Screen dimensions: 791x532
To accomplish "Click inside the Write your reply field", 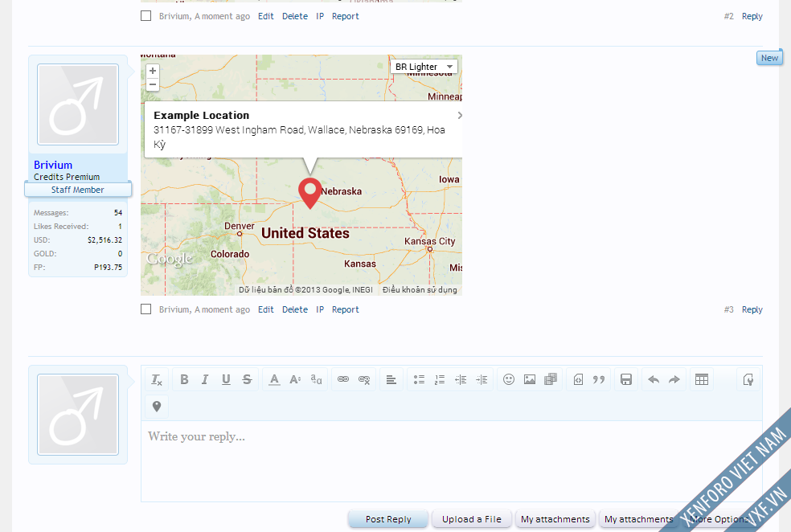I will coord(452,461).
